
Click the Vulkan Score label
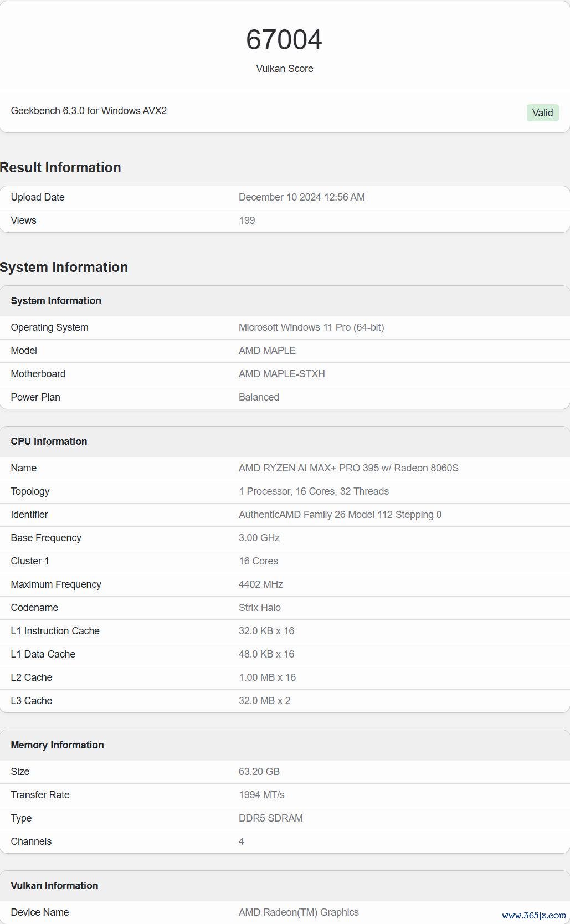pyautogui.click(x=285, y=69)
